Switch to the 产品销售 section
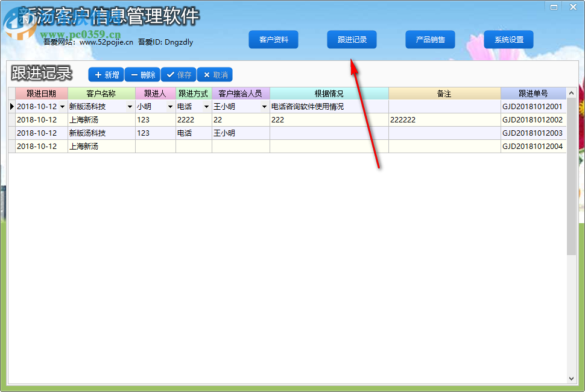This screenshot has width=585, height=392. [x=430, y=39]
